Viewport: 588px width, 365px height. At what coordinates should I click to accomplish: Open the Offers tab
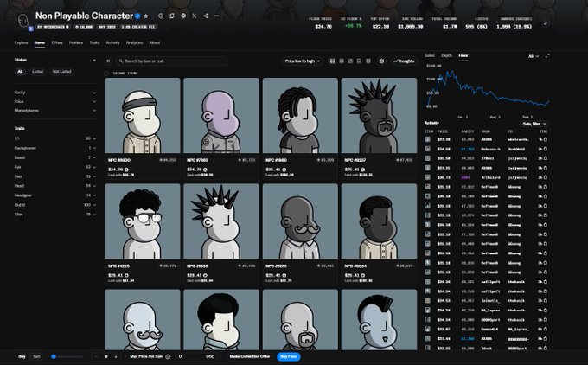click(x=57, y=42)
